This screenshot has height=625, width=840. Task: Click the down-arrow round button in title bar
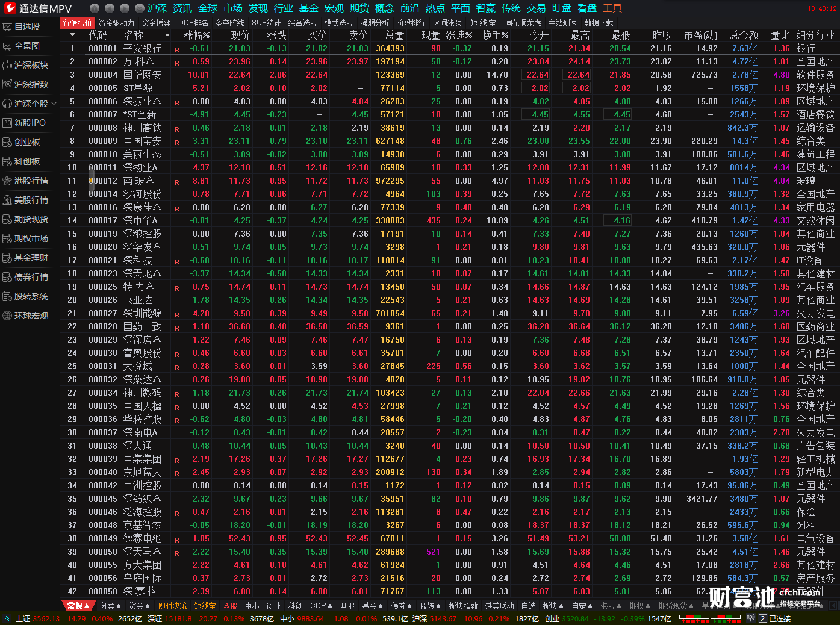pyautogui.click(x=139, y=8)
